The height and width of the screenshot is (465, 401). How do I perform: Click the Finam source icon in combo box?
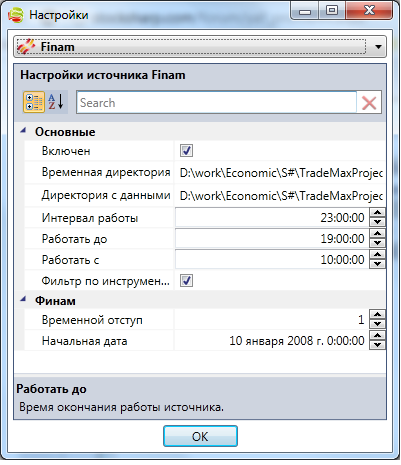point(26,47)
